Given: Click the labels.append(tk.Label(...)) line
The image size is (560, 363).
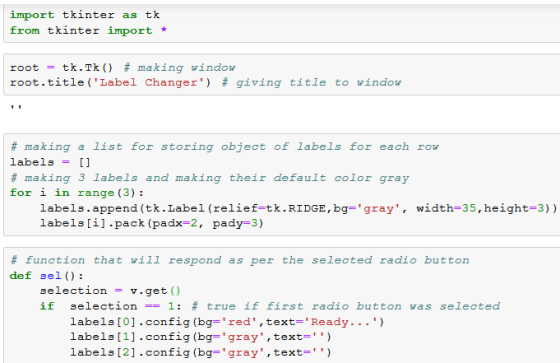Looking at the screenshot, I should coord(298,208).
